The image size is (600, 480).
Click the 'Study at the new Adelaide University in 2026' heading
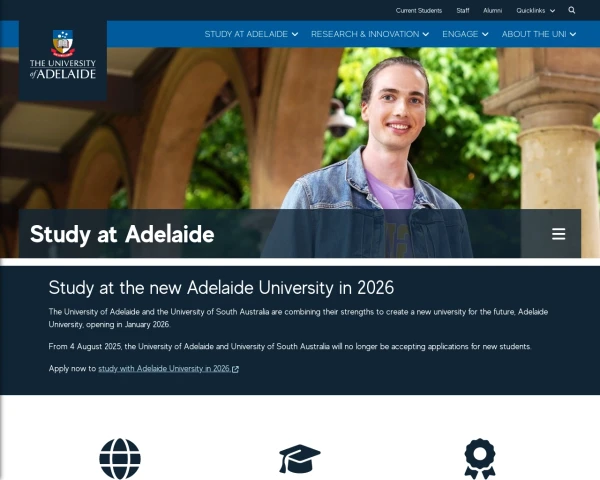221,288
